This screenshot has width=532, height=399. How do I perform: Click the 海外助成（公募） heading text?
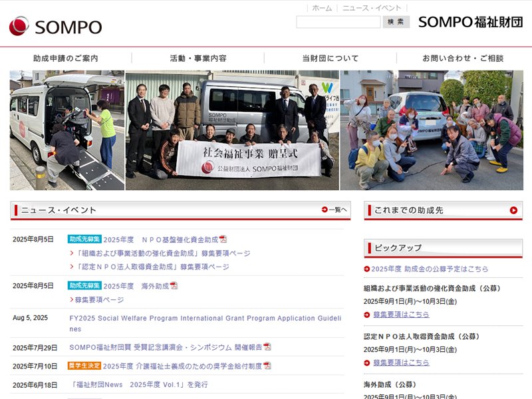[390, 385]
